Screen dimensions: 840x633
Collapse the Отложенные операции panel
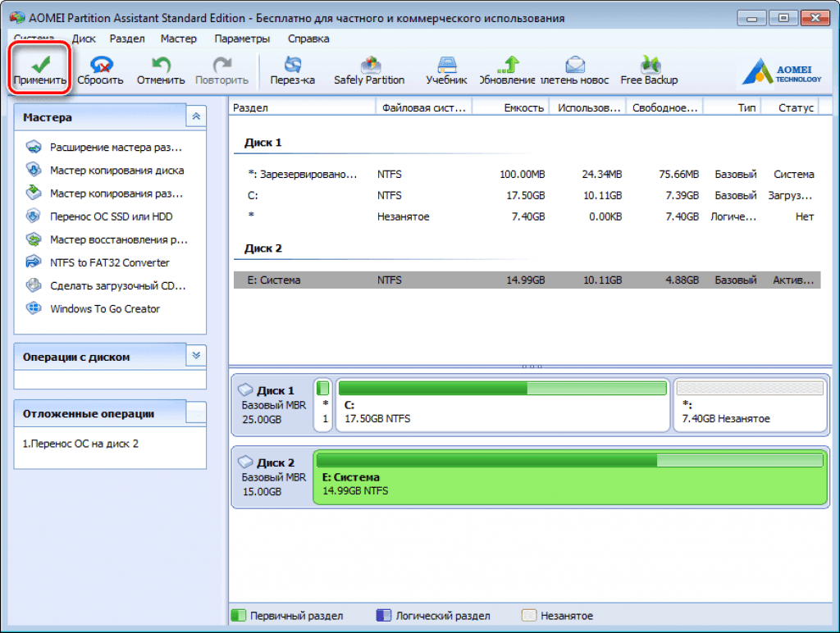click(x=195, y=413)
